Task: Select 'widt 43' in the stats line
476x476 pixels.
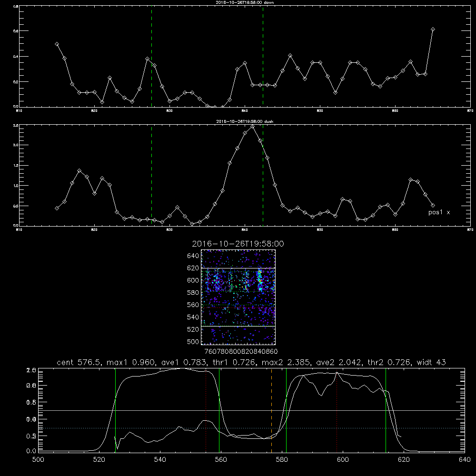Action: click(431, 362)
